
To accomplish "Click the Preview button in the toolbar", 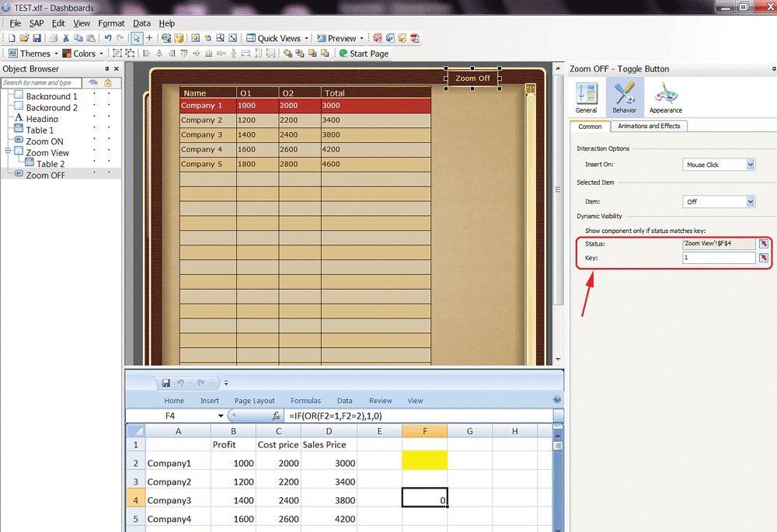I will coord(338,38).
